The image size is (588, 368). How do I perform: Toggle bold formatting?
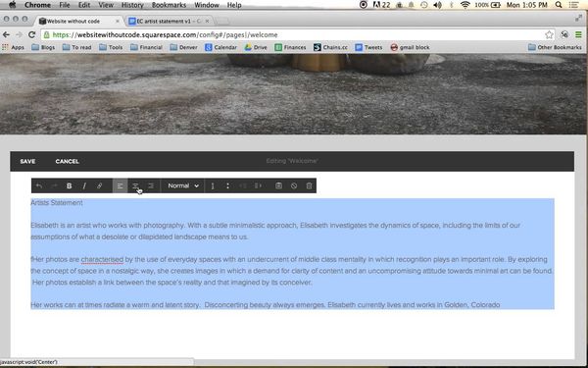[69, 185]
